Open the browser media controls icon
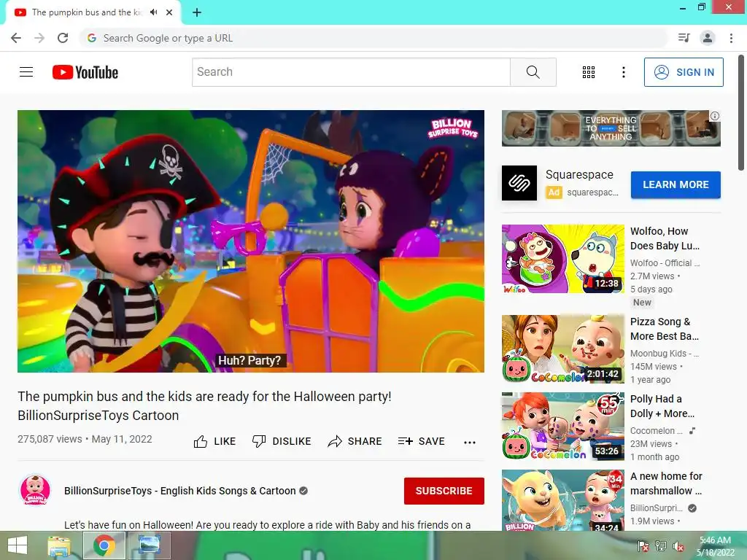 (x=684, y=38)
